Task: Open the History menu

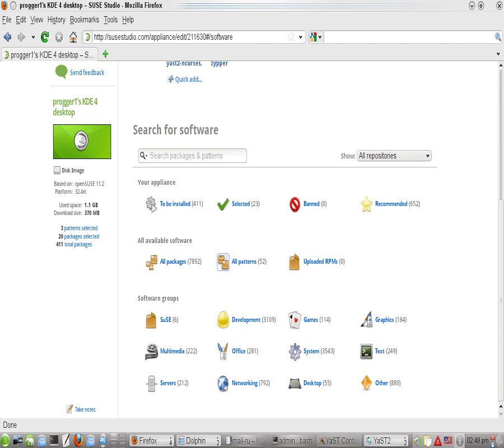Action: pos(56,20)
